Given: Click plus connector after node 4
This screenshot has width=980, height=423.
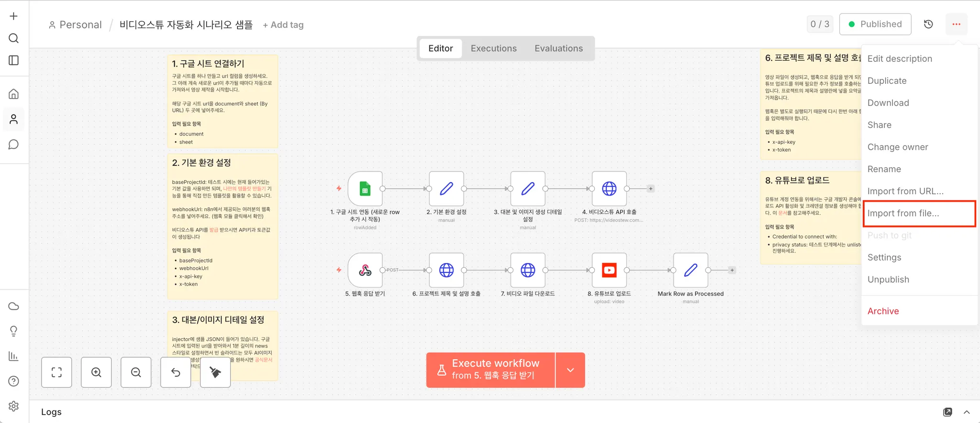Looking at the screenshot, I should [651, 189].
